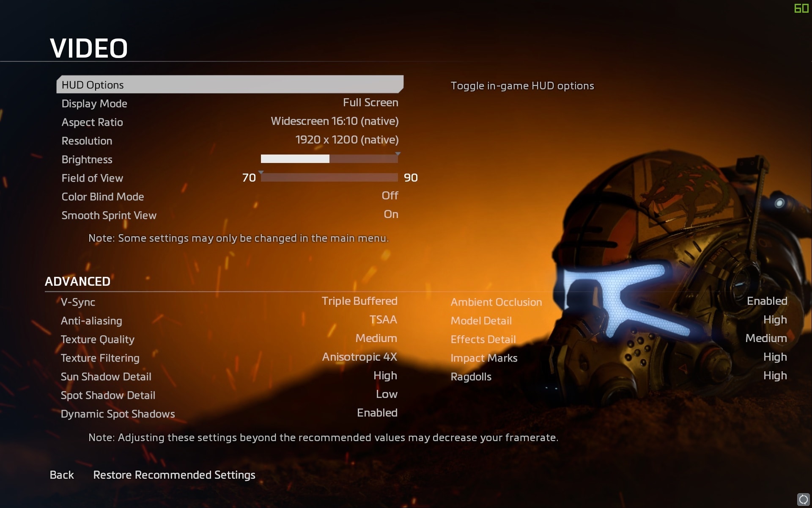Toggle Dynamic Spot Shadows enabled
The image size is (812, 508).
378,413
